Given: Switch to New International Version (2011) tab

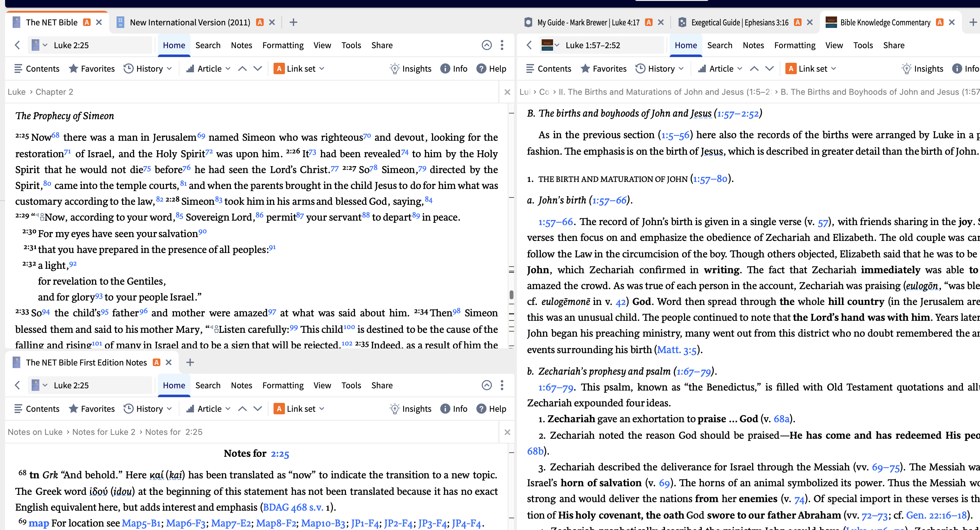Looking at the screenshot, I should pos(190,23).
